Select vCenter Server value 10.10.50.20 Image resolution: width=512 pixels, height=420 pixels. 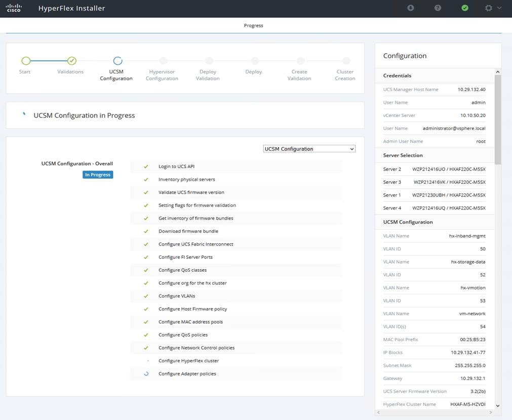tap(472, 115)
